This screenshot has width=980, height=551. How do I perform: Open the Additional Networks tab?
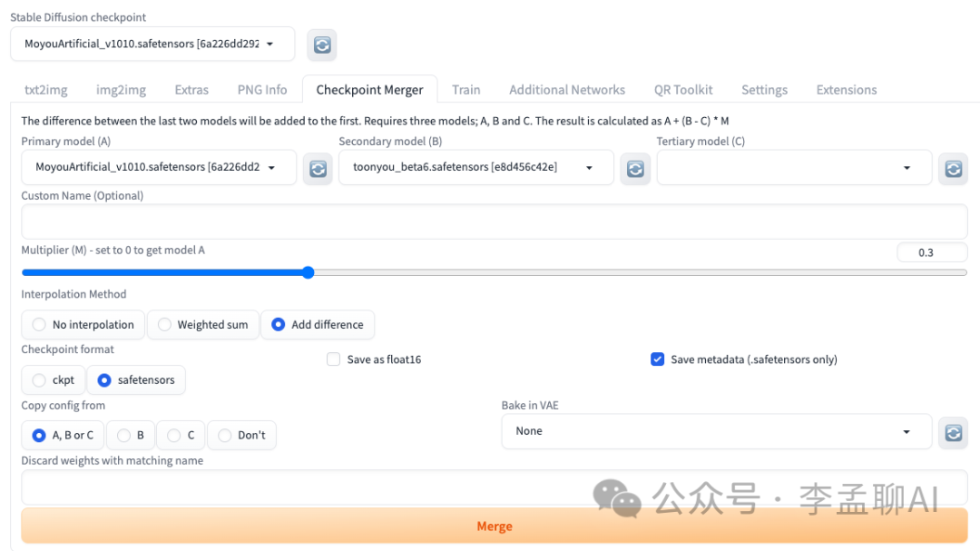(567, 90)
